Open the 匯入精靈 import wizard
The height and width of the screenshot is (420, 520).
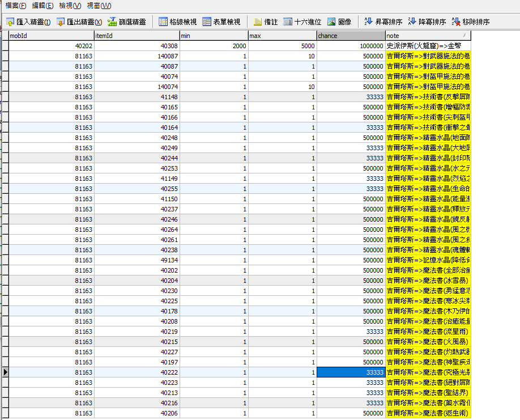coord(28,22)
